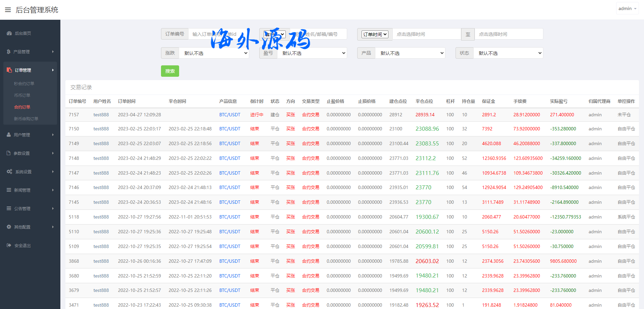Click the logout icon beside 安全退出

[9, 245]
